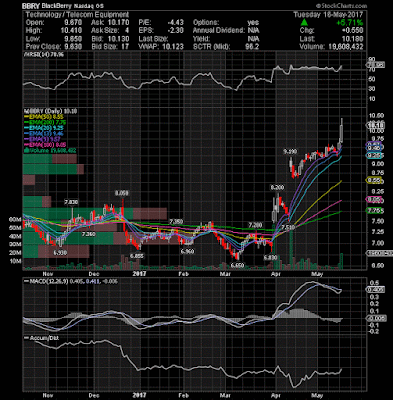
Task: Click the RSI axis label '70'
Action: coord(372,69)
